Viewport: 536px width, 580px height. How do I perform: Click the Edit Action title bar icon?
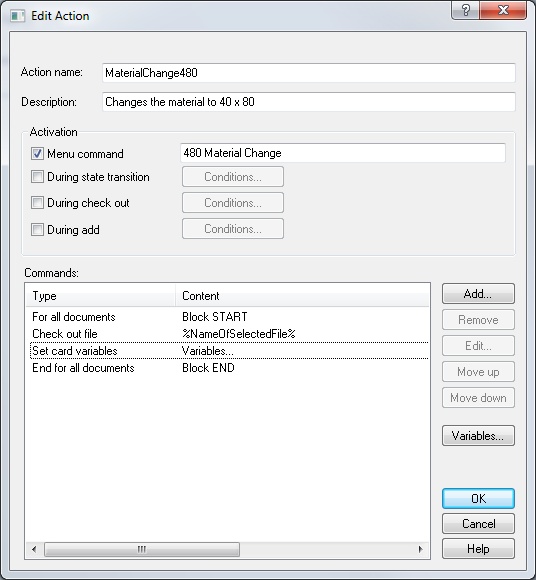17,16
